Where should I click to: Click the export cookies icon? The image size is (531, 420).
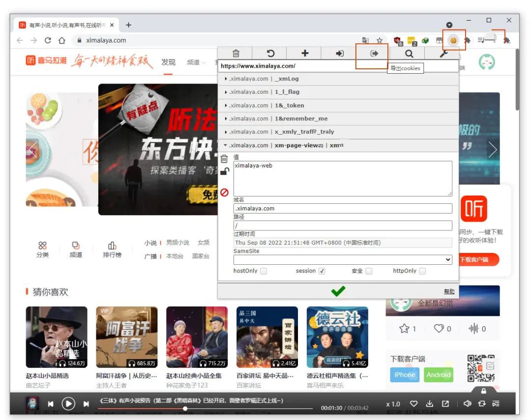coord(374,54)
